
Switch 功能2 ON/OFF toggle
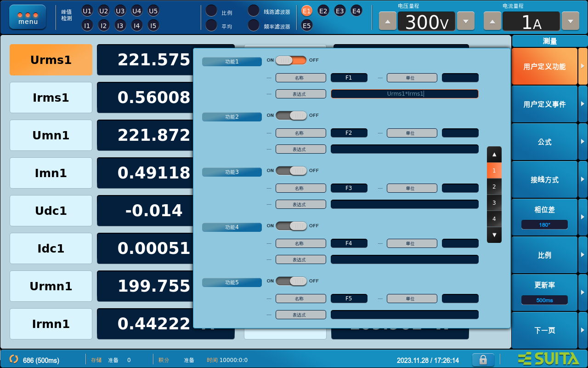pyautogui.click(x=291, y=115)
